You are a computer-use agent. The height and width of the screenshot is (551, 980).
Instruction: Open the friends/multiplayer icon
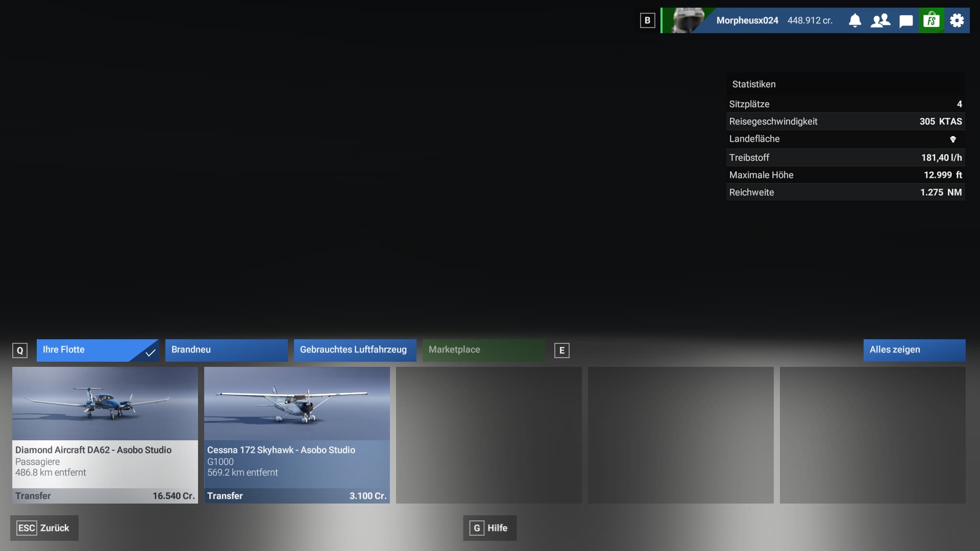(x=880, y=20)
